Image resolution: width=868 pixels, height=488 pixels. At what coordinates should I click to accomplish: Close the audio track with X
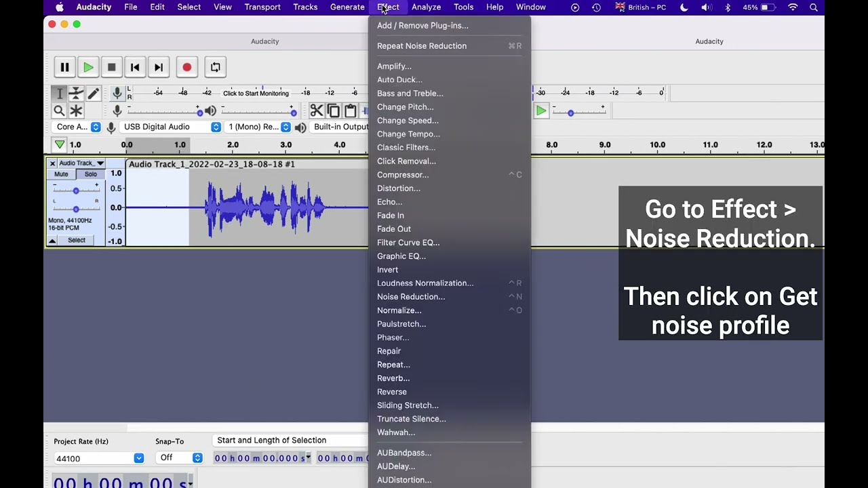[x=52, y=163]
